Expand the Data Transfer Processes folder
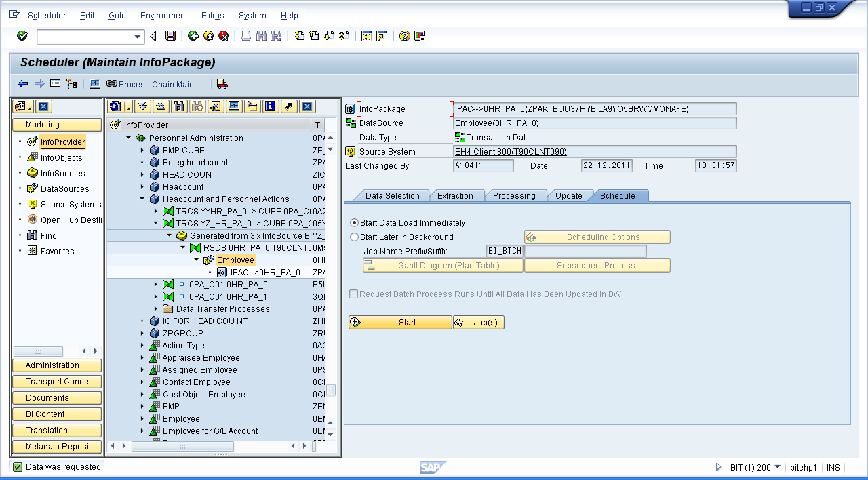The height and width of the screenshot is (480, 868). pyautogui.click(x=156, y=308)
